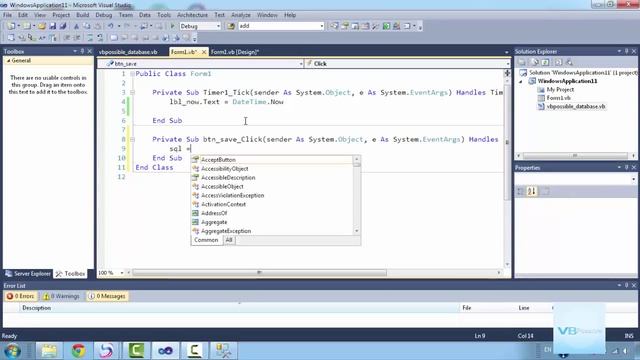This screenshot has height=360, width=640.
Task: Click Solution Explorer Properties icon
Action: [x=522, y=62]
